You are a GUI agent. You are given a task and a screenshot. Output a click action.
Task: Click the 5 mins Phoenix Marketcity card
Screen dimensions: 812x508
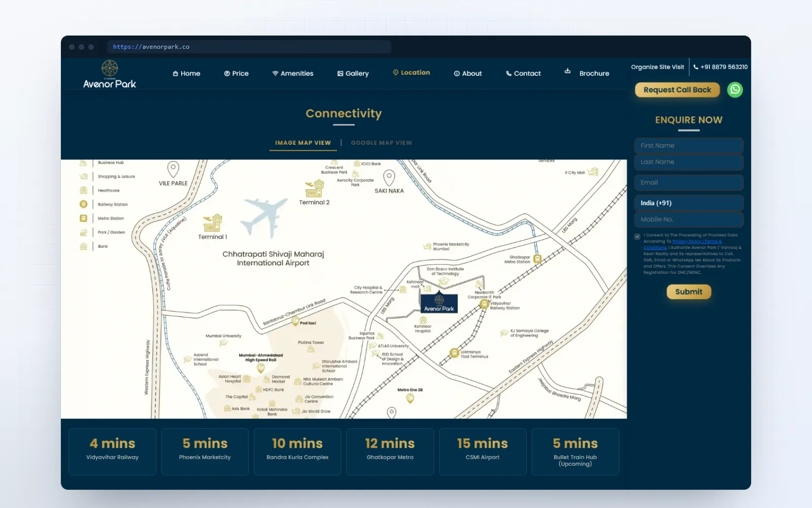pos(205,452)
